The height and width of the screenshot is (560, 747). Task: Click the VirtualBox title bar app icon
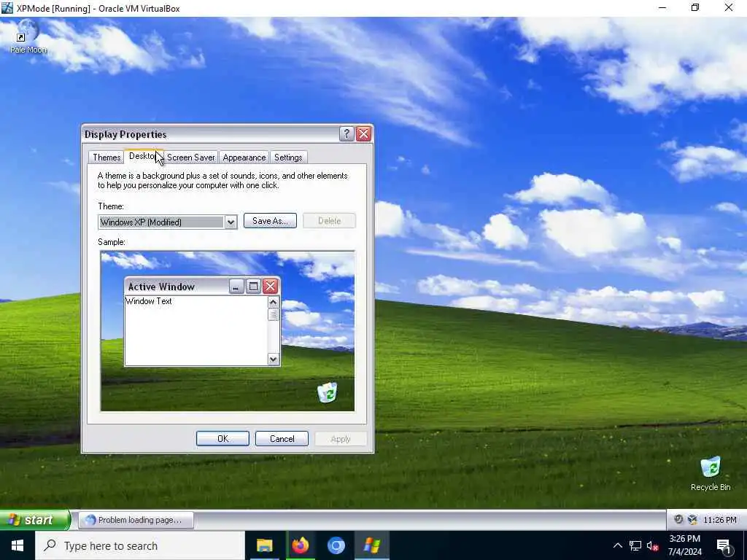pos(7,7)
